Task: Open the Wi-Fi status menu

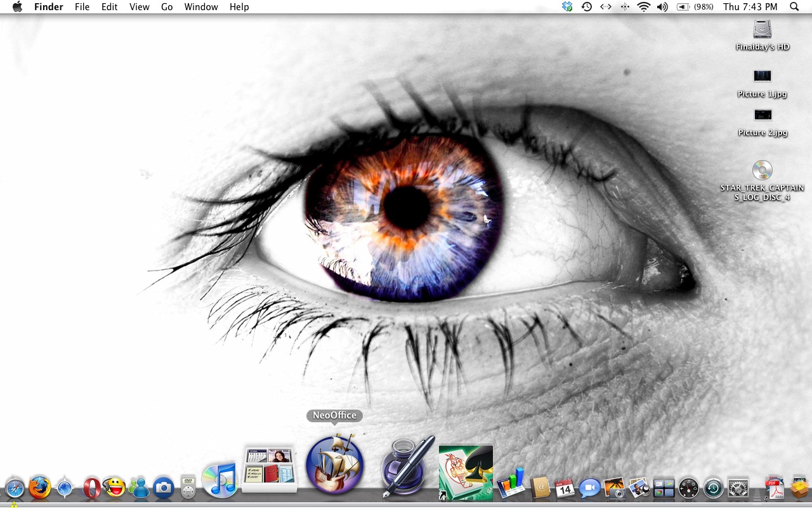Action: click(644, 7)
